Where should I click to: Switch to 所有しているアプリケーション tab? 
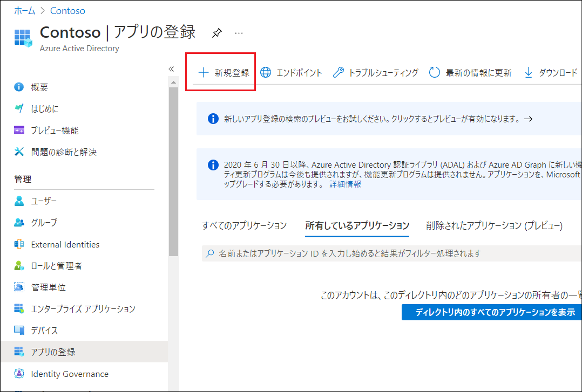click(357, 225)
